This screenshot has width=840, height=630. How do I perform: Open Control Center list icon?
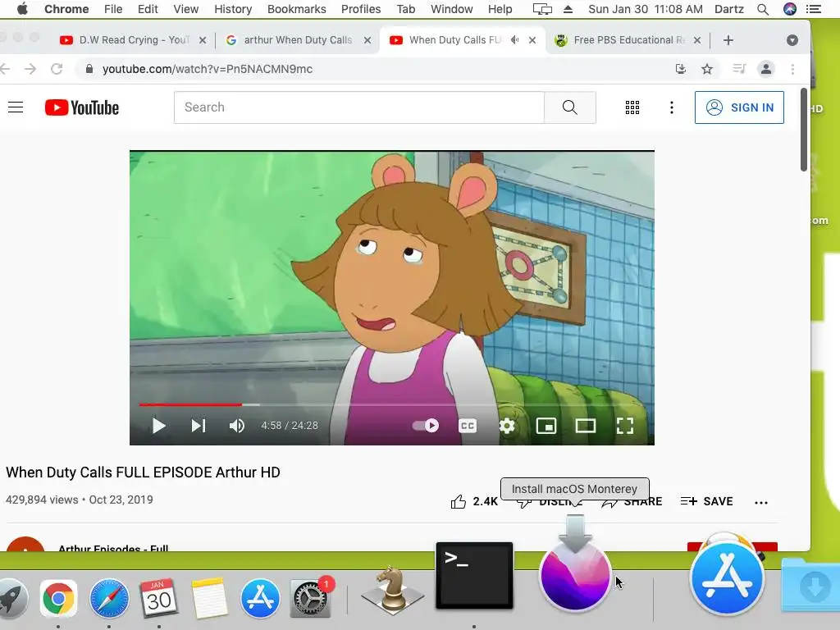814,9
